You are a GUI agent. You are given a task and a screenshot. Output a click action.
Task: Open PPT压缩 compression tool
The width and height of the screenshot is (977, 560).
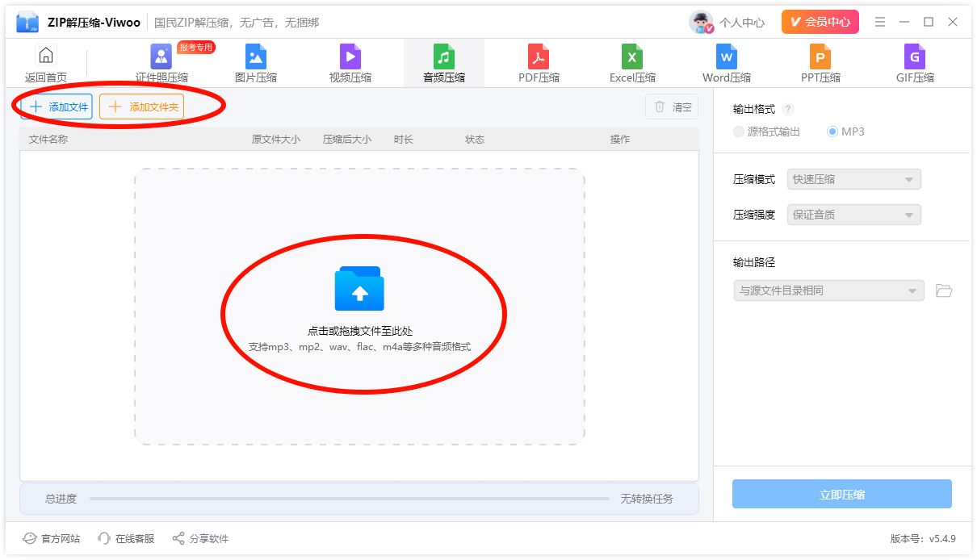pos(820,64)
